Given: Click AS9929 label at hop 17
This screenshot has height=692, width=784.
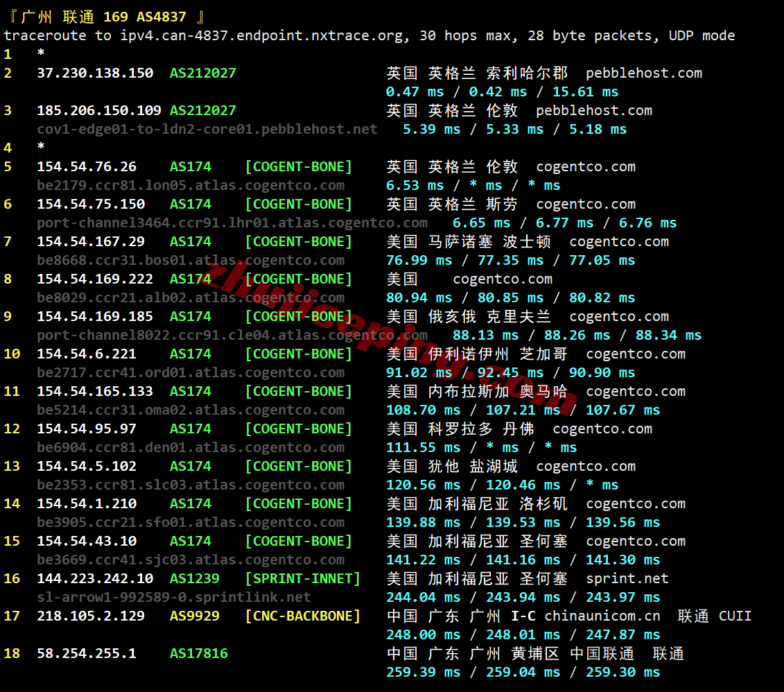Looking at the screenshot, I should point(195,616).
